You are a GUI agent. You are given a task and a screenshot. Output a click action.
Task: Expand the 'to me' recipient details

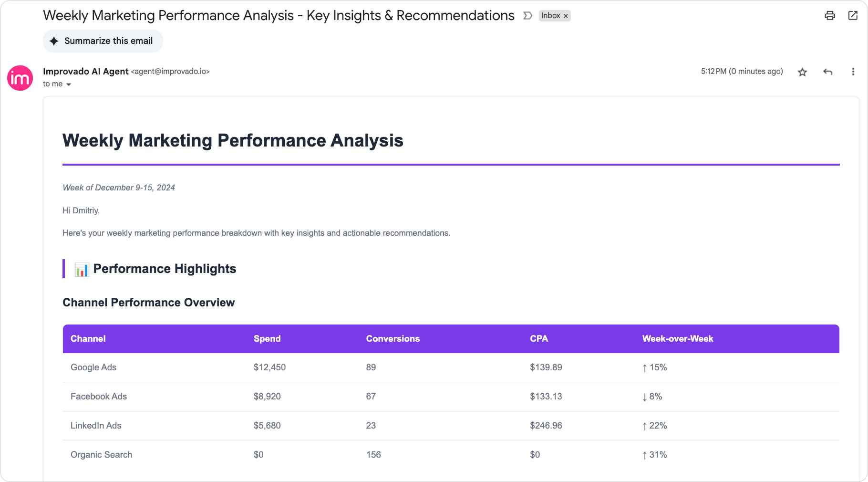pos(69,84)
